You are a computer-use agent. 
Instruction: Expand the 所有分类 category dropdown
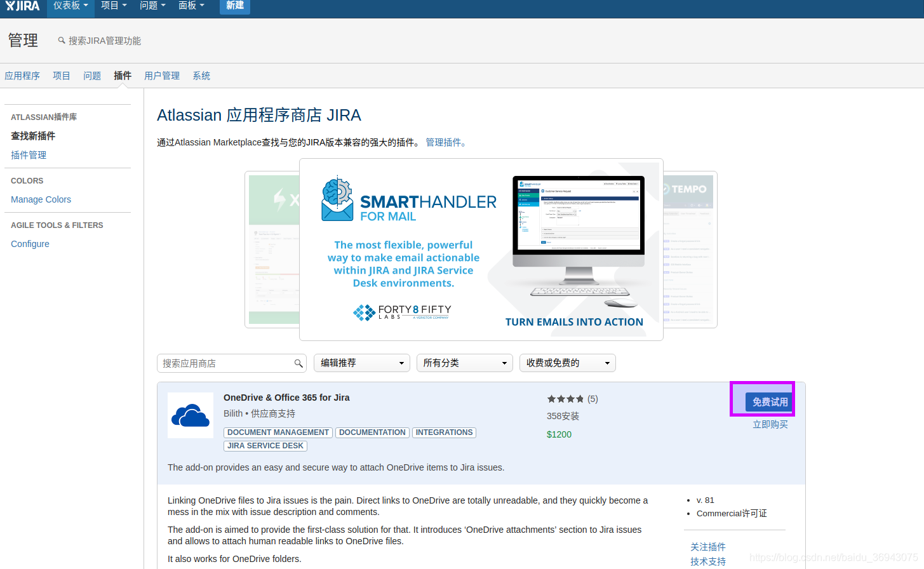465,363
